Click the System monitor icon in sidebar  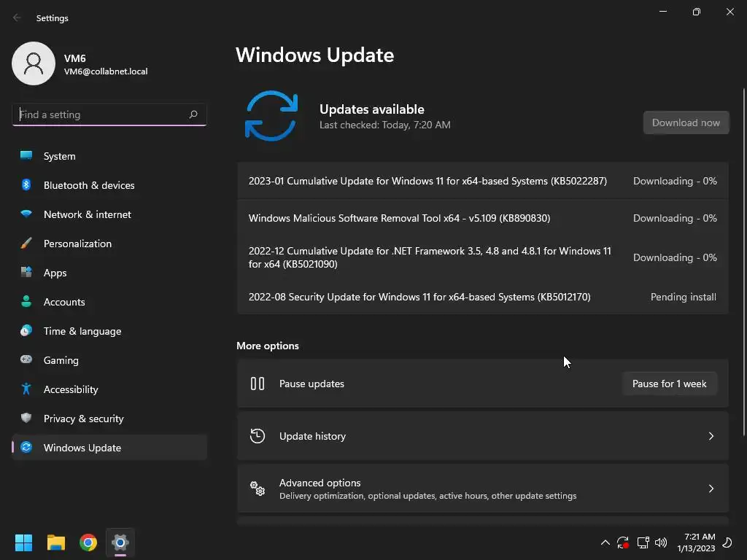pos(26,155)
